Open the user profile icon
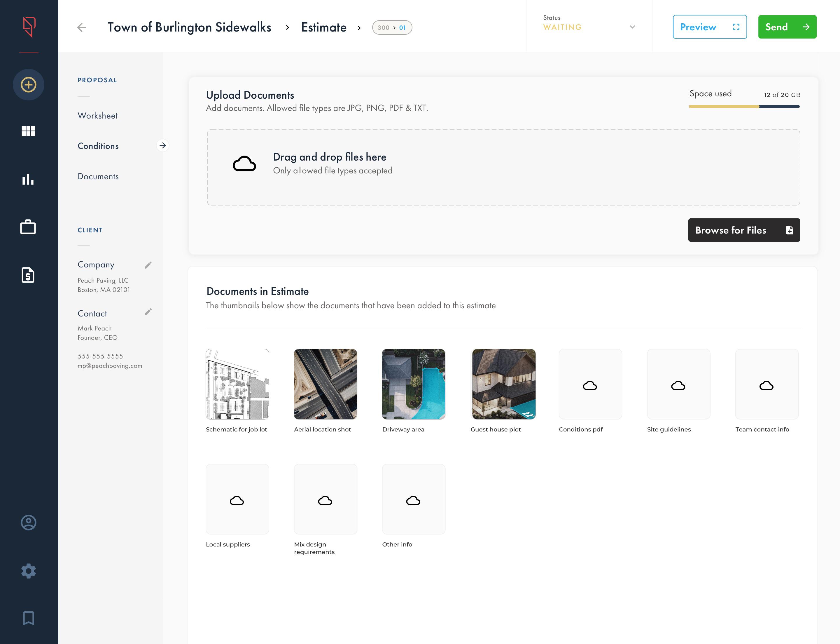Viewport: 840px width, 644px height. coord(28,523)
